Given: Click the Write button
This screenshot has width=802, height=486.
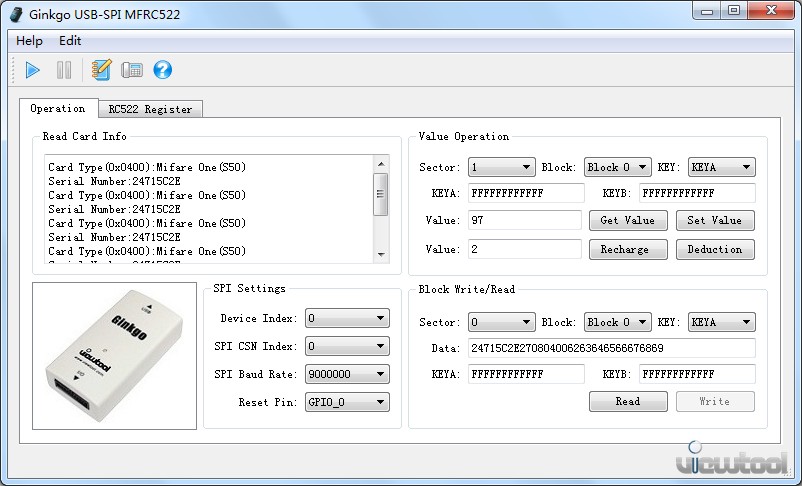Looking at the screenshot, I should [x=715, y=402].
